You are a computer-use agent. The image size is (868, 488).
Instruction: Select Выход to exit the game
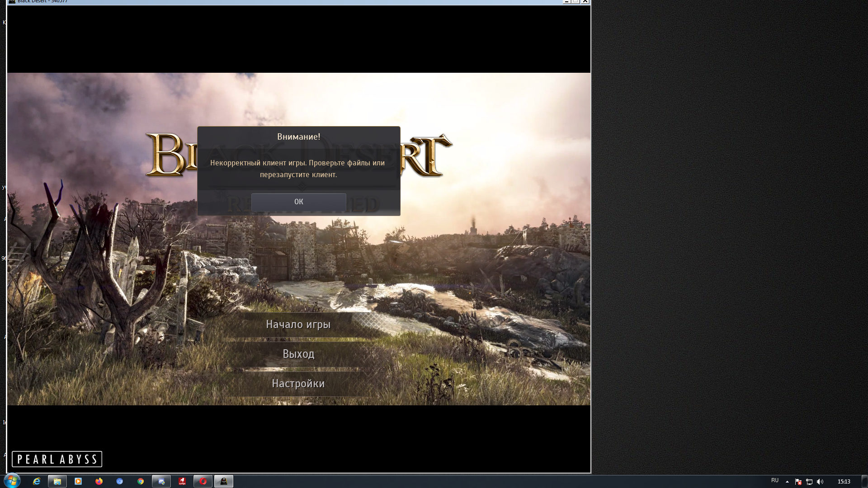298,354
